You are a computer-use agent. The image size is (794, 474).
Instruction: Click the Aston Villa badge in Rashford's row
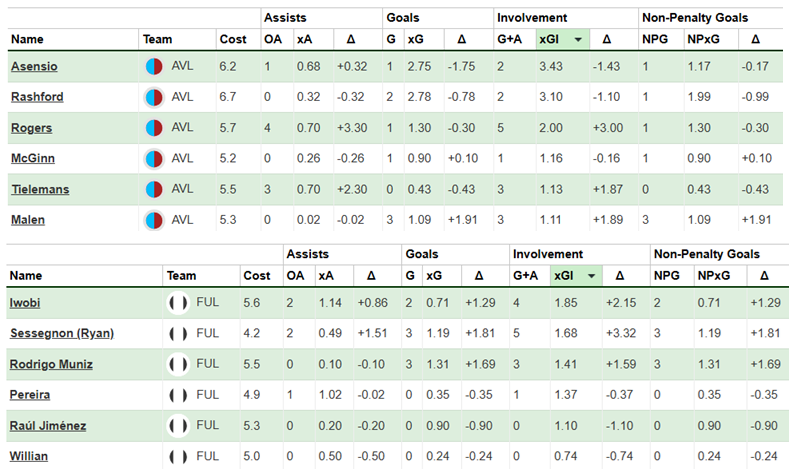point(154,98)
